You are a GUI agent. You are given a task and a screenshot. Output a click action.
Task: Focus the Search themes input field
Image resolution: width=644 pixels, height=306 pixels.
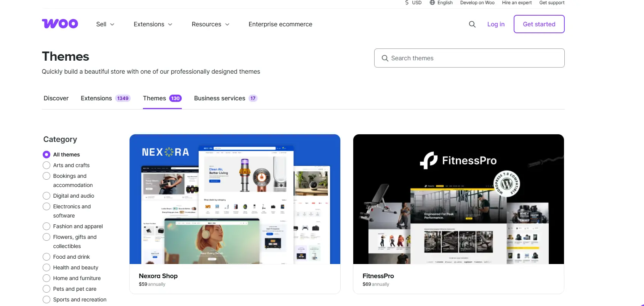click(469, 58)
